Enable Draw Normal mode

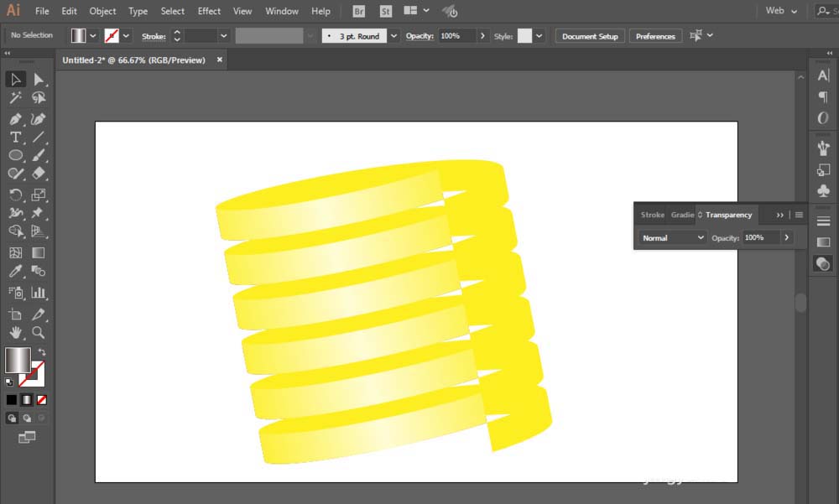click(x=12, y=418)
